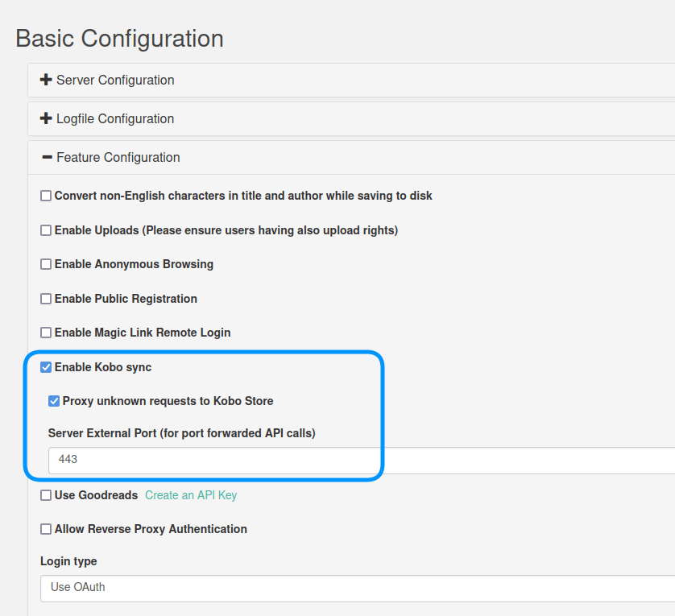Screen dimensions: 675x616
Task: Uncheck Enable Kobo sync
Action: click(46, 367)
